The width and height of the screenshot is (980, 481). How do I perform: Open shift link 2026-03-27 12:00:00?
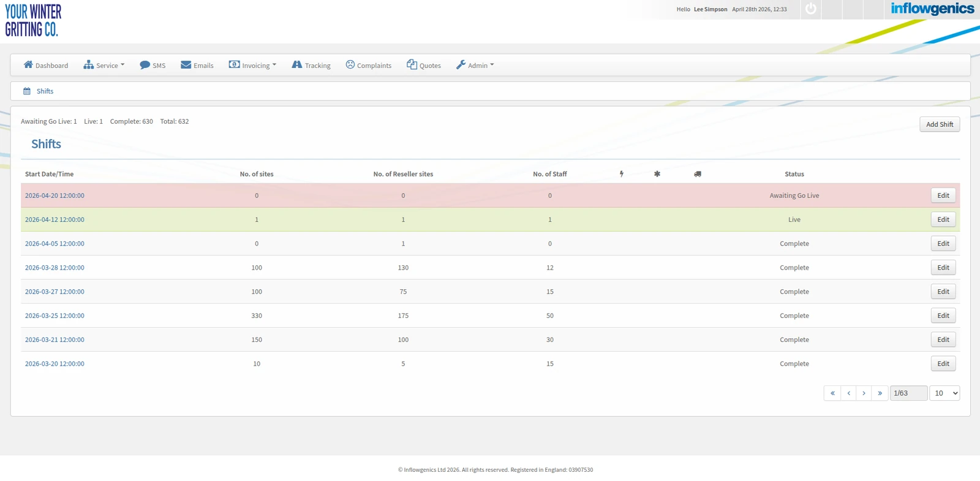55,292
